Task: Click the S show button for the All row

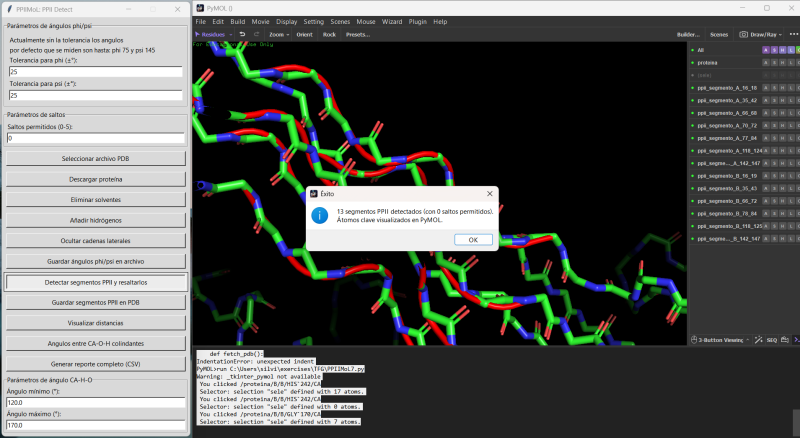Action: pyautogui.click(x=774, y=49)
